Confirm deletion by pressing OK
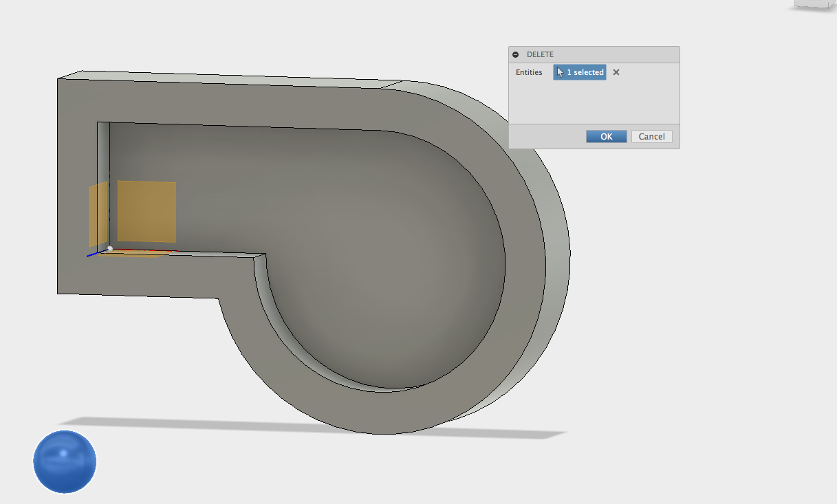This screenshot has width=837, height=504. (x=606, y=136)
